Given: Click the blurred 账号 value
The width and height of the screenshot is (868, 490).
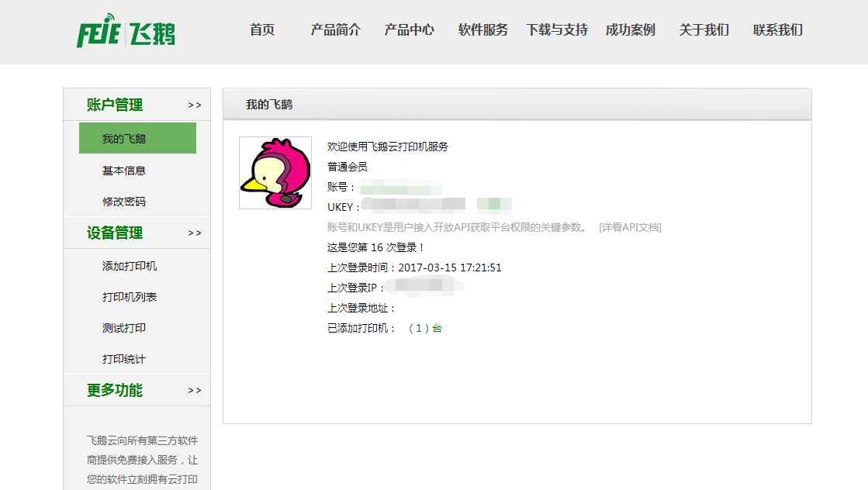Looking at the screenshot, I should pos(401,188).
